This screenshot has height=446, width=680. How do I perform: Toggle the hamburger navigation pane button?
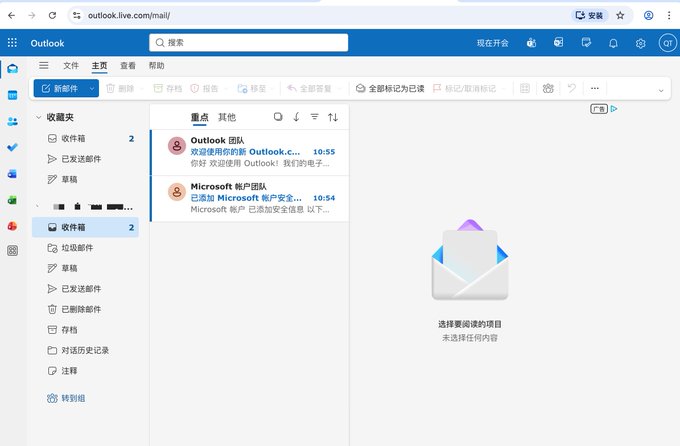point(44,66)
